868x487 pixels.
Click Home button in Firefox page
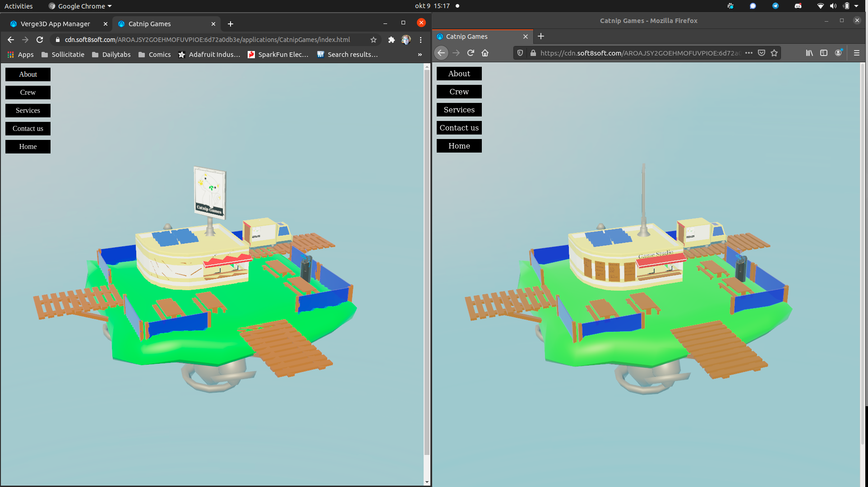point(459,146)
